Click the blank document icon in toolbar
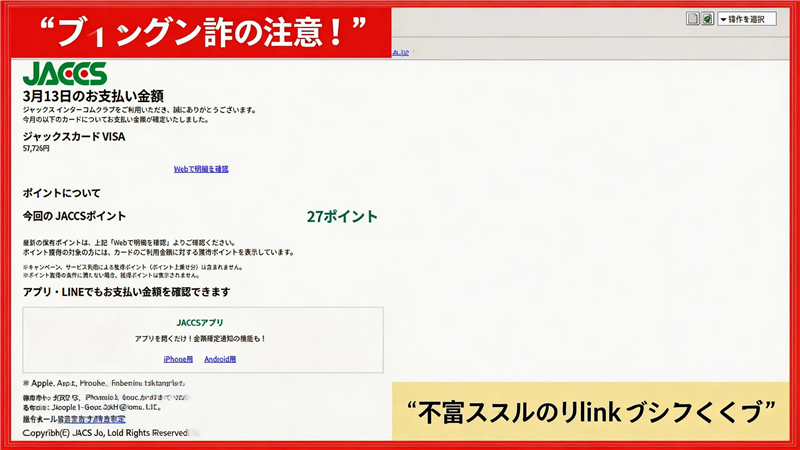The image size is (800, 450). [692, 19]
